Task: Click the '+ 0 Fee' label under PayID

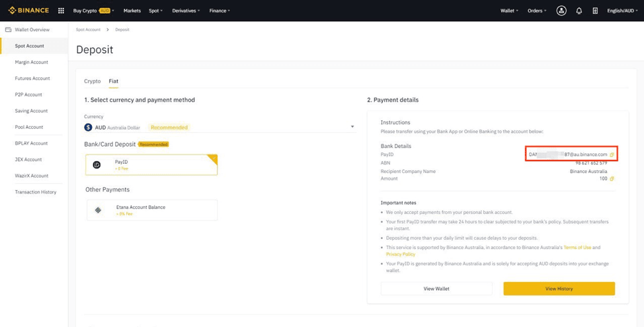Action: pos(122,168)
